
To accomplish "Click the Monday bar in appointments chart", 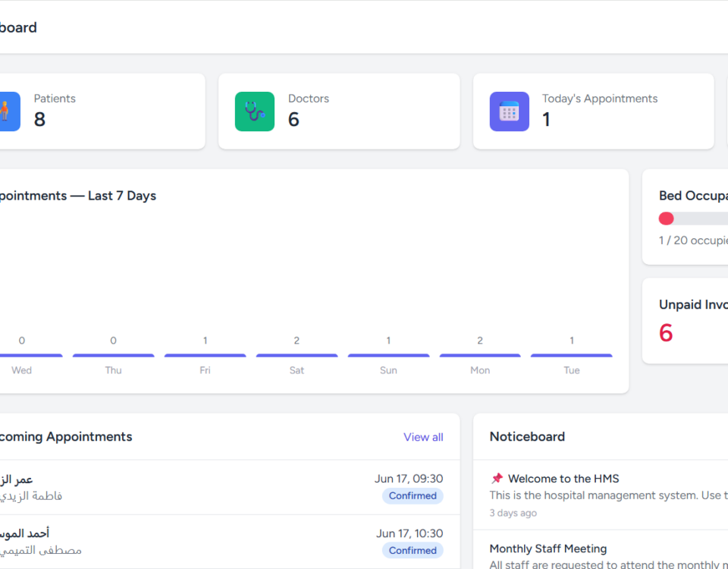I will coord(480,355).
